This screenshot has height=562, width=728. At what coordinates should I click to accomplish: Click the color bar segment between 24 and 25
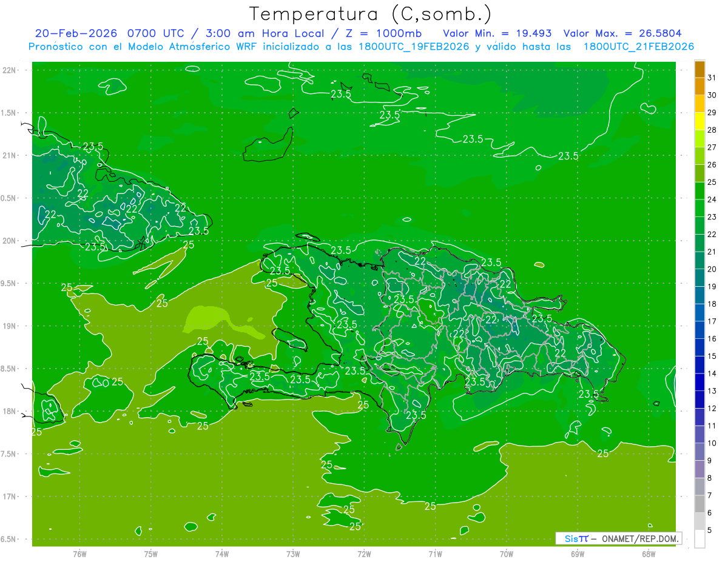(699, 191)
